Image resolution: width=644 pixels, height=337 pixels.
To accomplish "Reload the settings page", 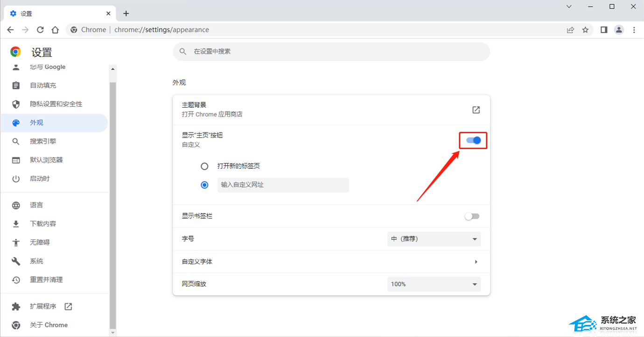I will point(40,30).
